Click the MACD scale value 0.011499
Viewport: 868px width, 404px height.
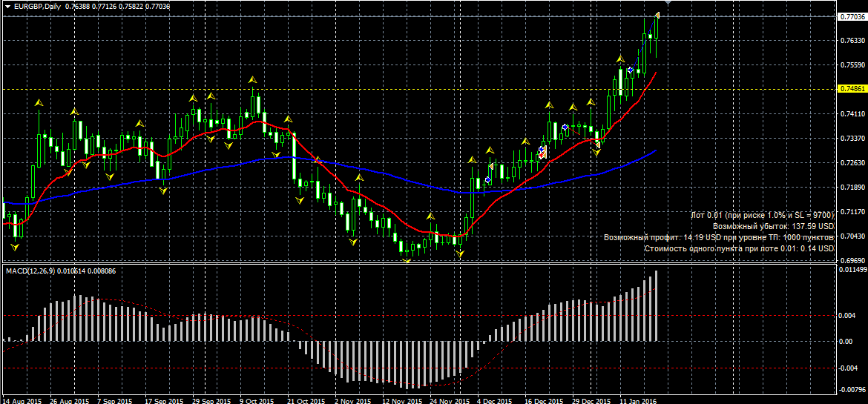(x=853, y=270)
